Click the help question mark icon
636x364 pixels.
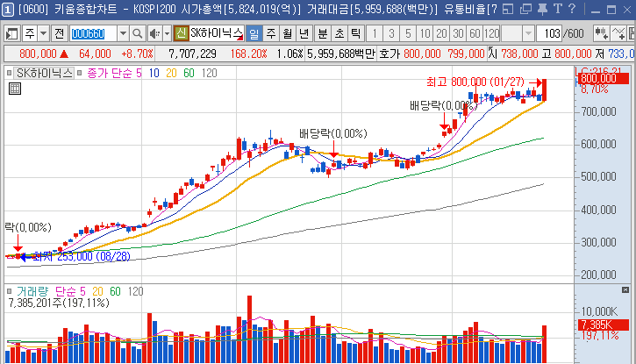tap(571, 10)
